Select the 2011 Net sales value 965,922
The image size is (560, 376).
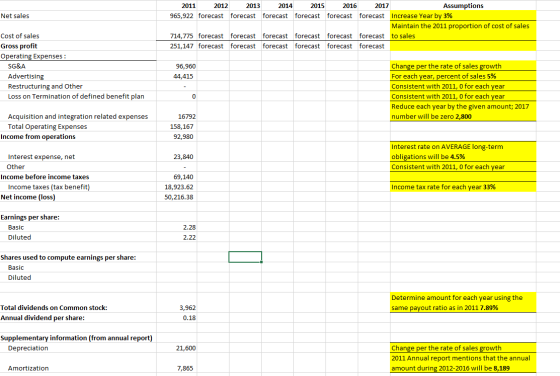click(181, 16)
